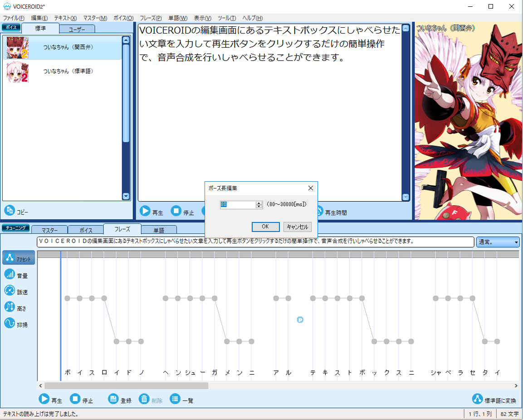
Task: Click the accent graph right scroll arrow
Action: [x=516, y=386]
